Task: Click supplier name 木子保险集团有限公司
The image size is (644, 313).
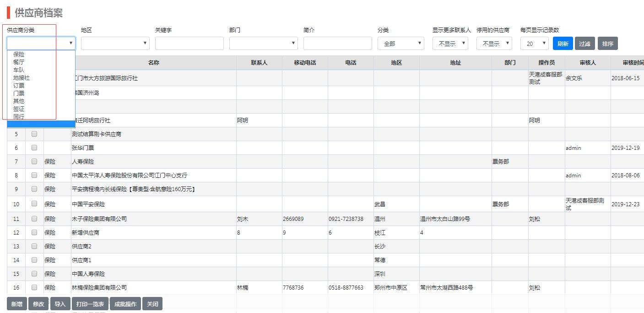Action: pos(99,219)
